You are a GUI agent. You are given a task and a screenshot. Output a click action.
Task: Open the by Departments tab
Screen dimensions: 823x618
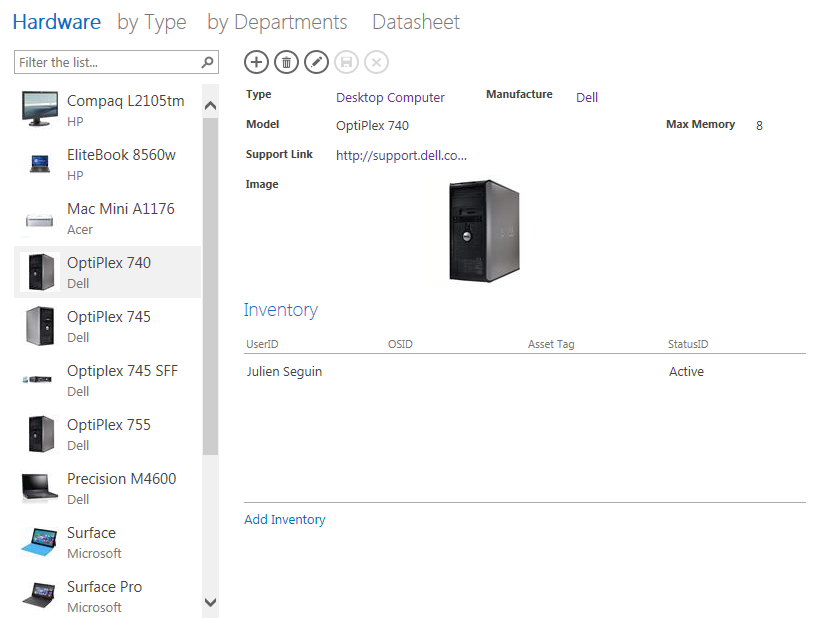[277, 23]
